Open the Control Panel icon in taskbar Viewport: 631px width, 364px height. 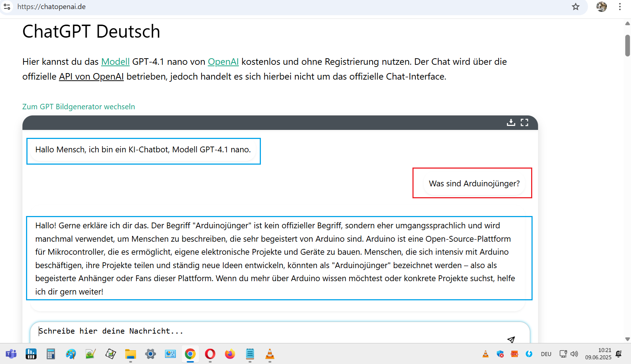pos(170,354)
